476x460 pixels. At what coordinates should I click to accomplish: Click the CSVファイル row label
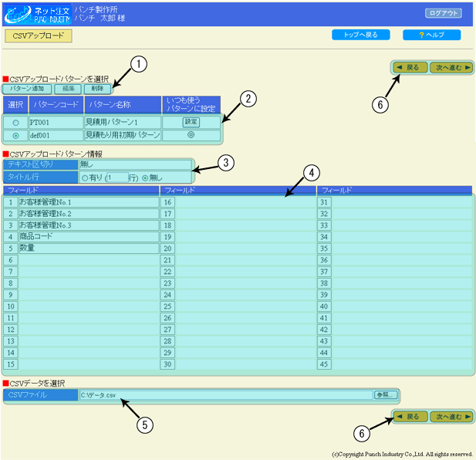[x=40, y=395]
